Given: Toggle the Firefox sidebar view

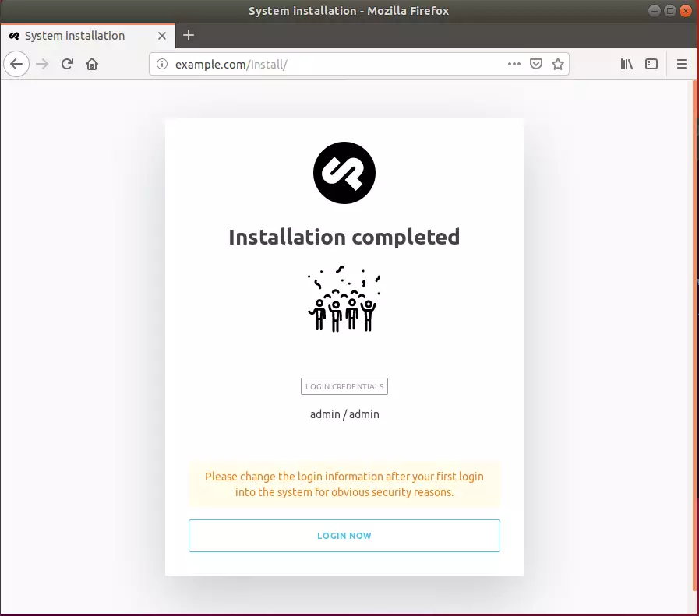Looking at the screenshot, I should click(x=651, y=64).
